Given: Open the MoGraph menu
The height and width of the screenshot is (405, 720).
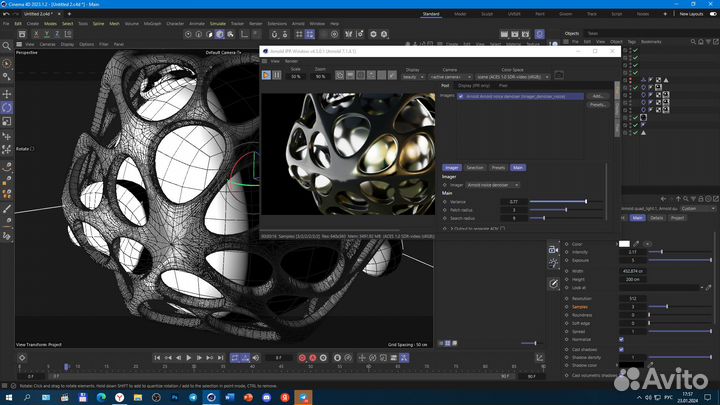Looking at the screenshot, I should (x=152, y=23).
